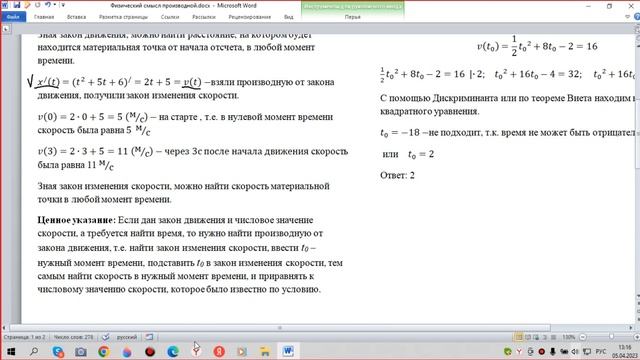The image size is (640, 360).
Task: Click the page number indicator in status bar
Action: (24, 337)
